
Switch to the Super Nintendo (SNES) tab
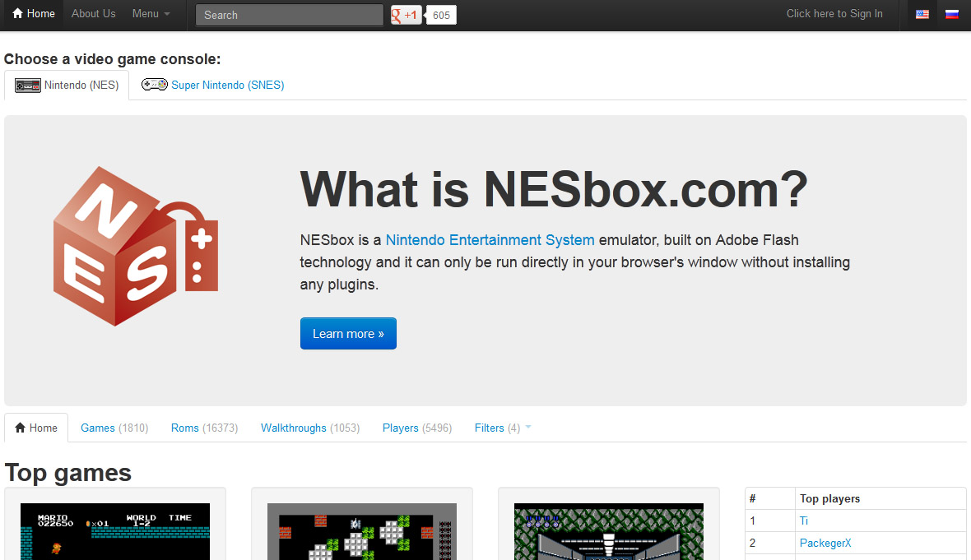pos(213,85)
